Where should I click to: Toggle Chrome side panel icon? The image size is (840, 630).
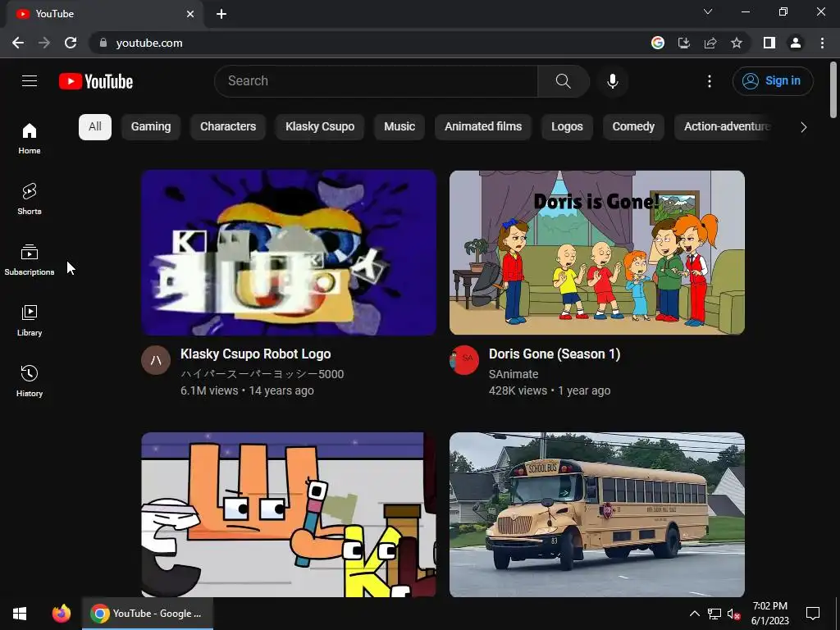coord(769,43)
